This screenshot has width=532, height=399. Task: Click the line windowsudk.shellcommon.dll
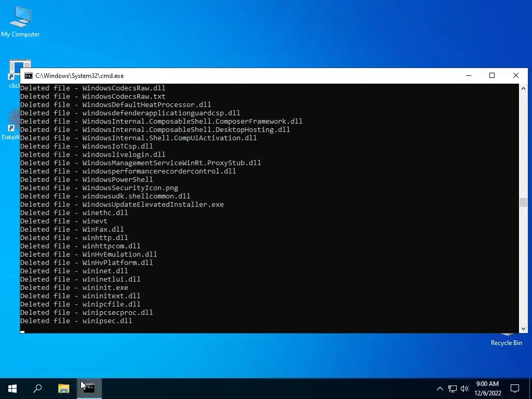point(105,196)
